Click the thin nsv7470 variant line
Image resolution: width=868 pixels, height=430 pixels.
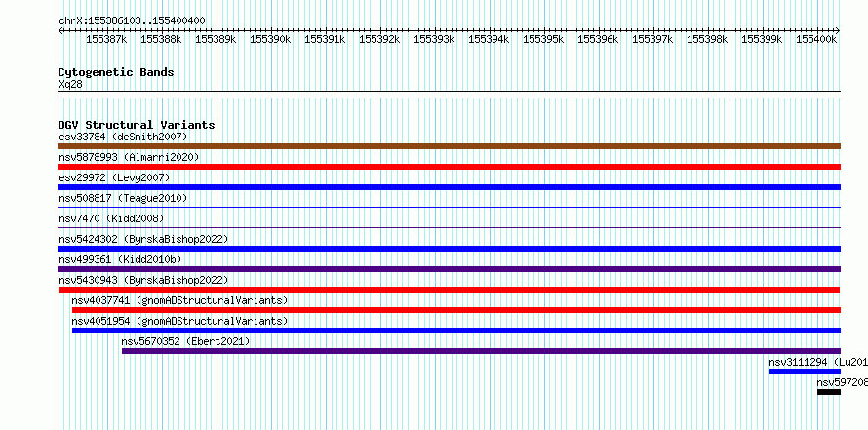tap(449, 228)
